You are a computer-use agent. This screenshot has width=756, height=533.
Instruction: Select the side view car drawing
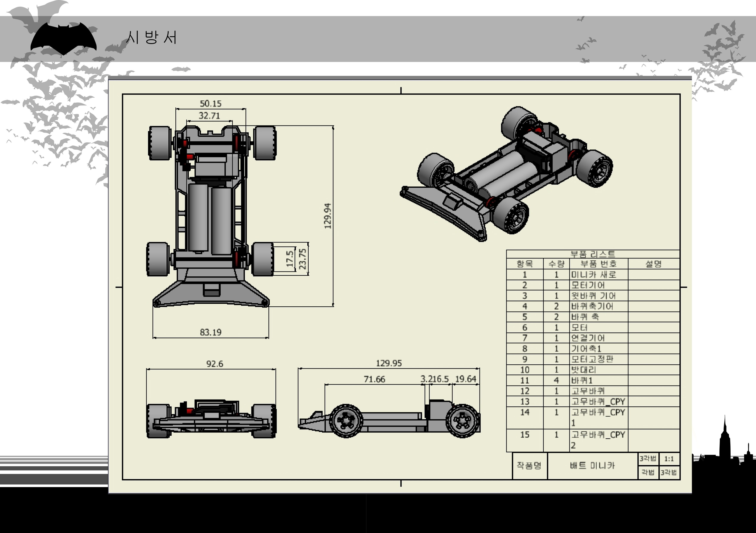click(389, 420)
